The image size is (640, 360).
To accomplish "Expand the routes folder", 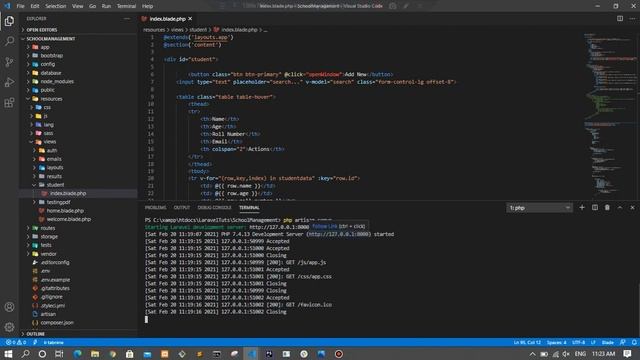I will coord(47,228).
